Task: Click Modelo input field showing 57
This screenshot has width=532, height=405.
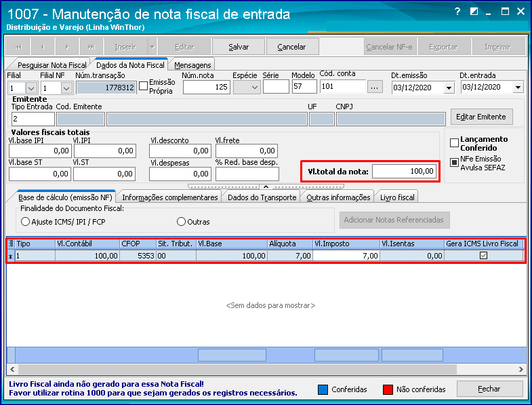Action: (x=304, y=87)
